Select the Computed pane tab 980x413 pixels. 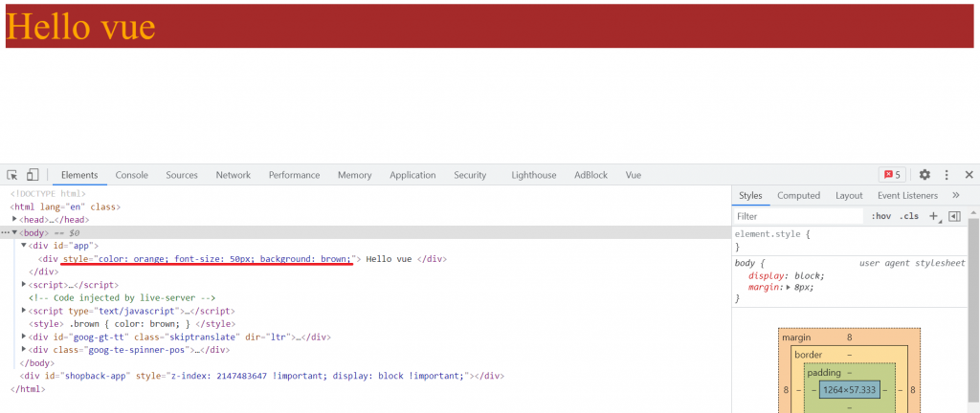click(798, 195)
